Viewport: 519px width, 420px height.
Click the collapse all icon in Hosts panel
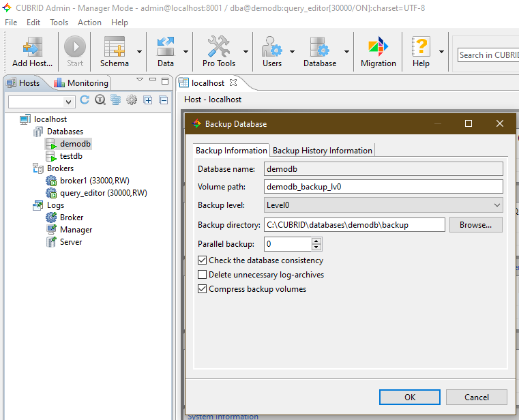click(x=164, y=100)
